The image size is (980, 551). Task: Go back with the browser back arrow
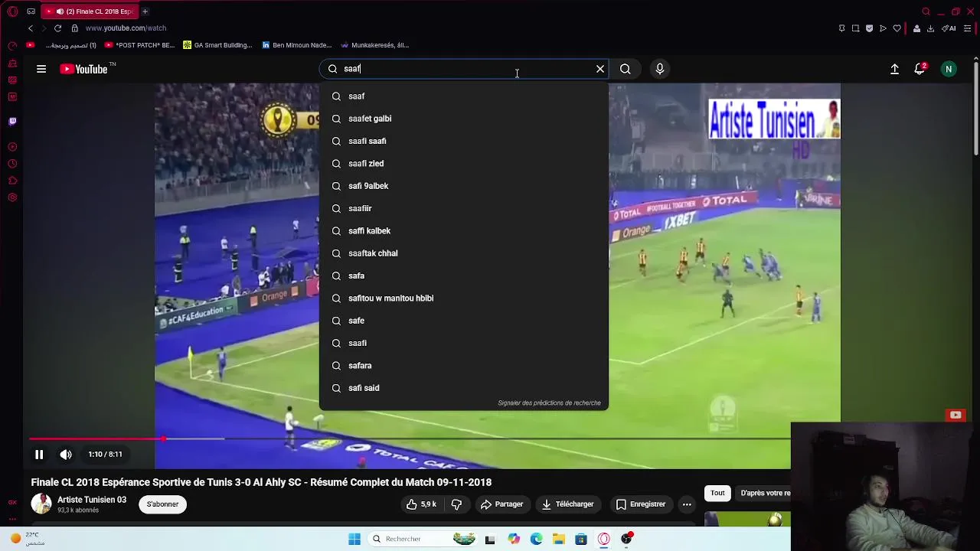(x=31, y=28)
